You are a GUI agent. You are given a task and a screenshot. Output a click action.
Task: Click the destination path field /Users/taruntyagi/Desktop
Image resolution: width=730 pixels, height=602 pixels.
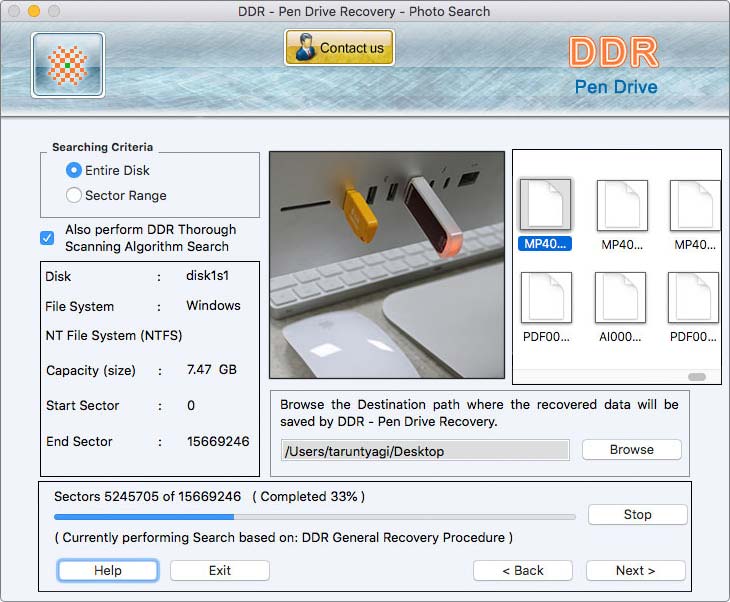click(x=425, y=451)
